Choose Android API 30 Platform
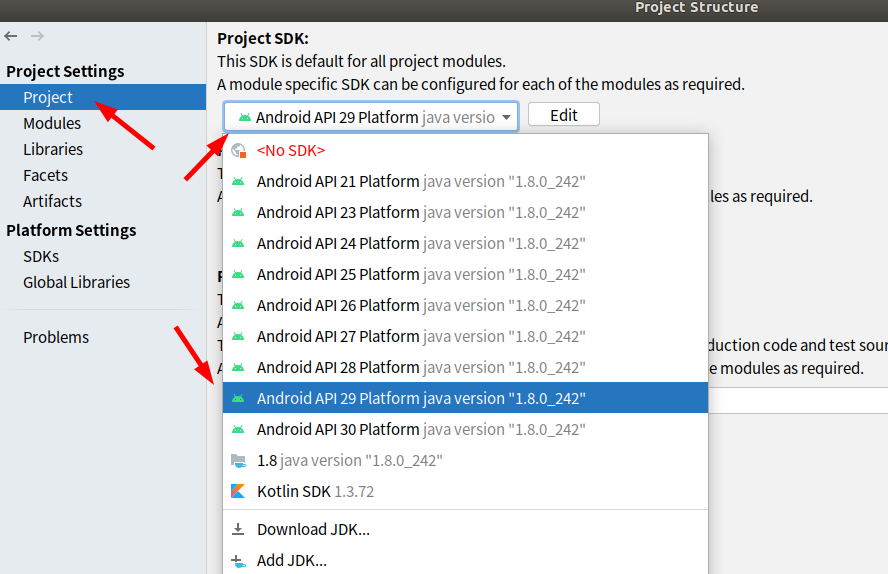888x574 pixels. tap(466, 430)
